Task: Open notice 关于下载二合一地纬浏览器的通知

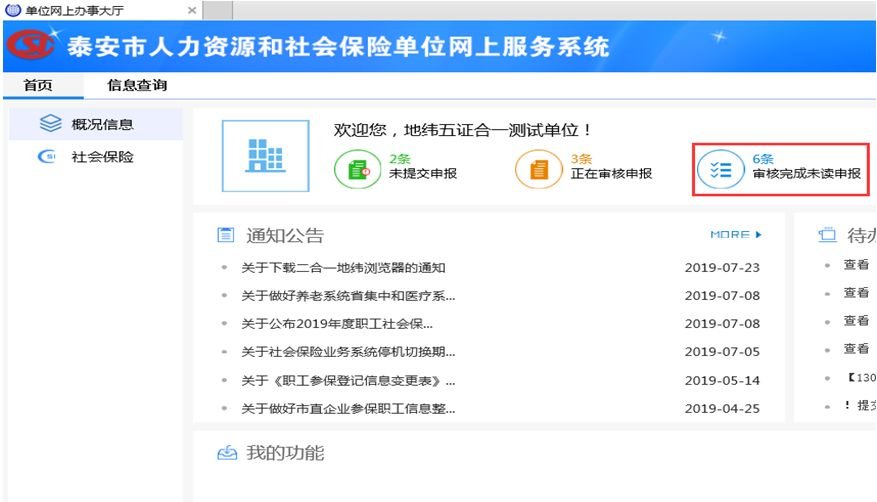Action: (343, 268)
